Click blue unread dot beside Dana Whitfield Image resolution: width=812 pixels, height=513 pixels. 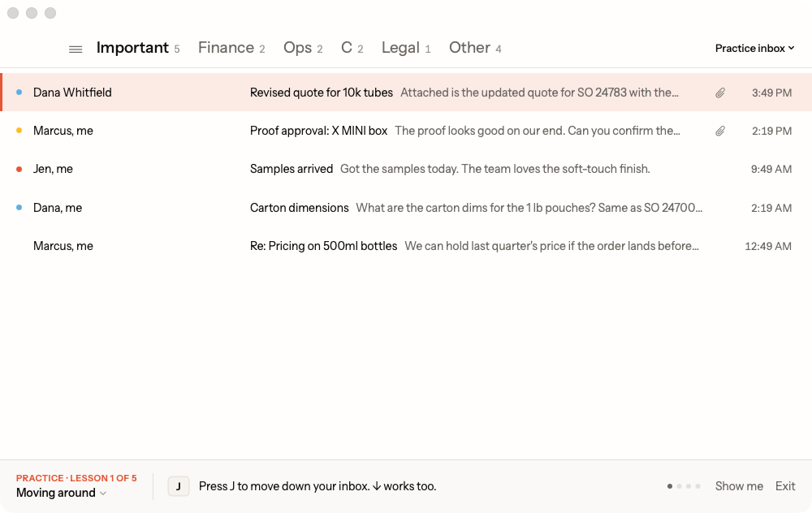(x=19, y=93)
